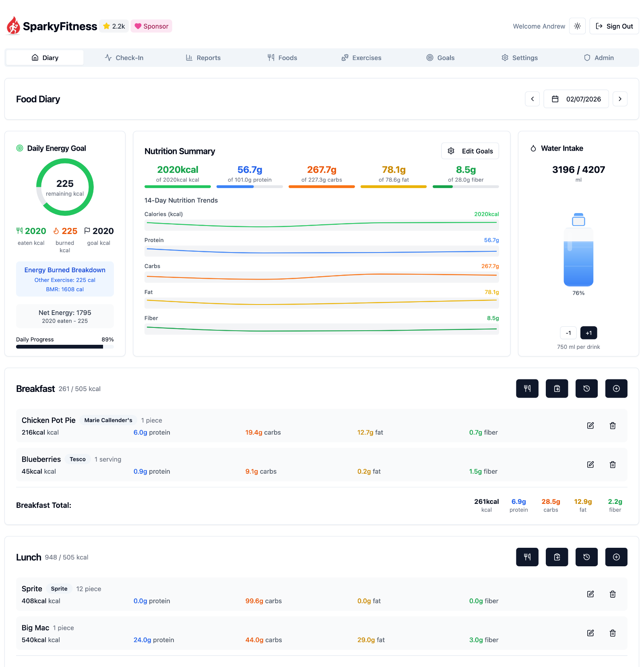Open the Foods tab

tap(282, 58)
